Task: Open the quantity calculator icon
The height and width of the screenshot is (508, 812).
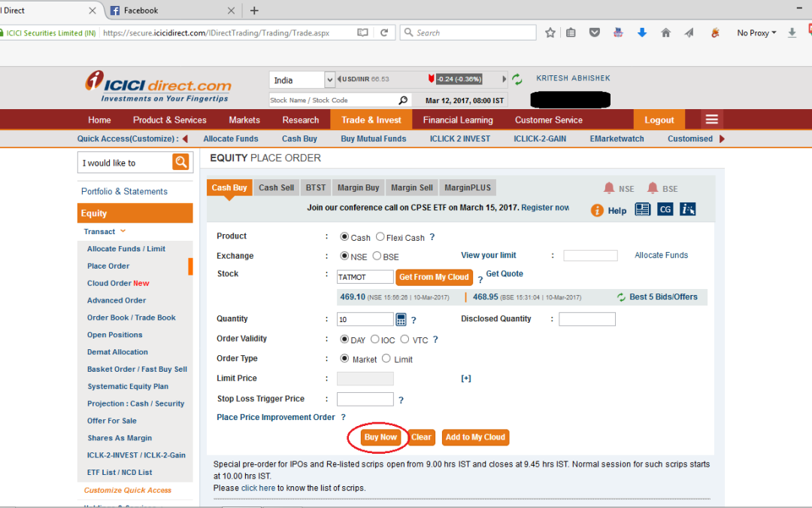Action: (x=401, y=319)
